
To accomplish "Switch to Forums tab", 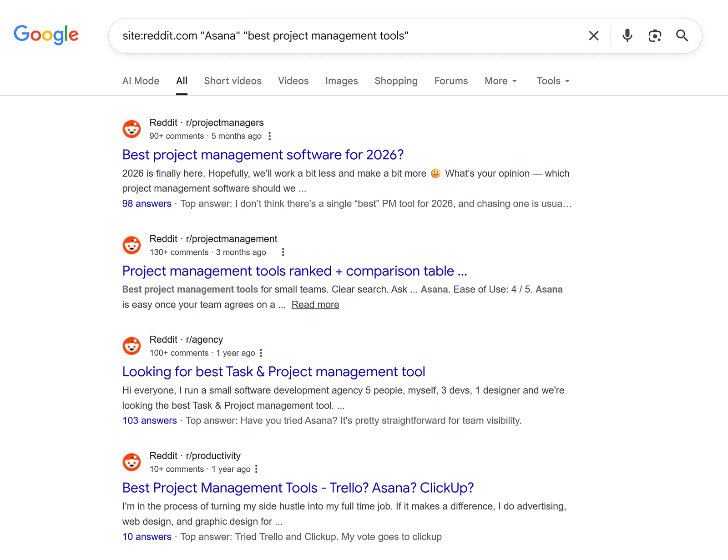I will pos(451,81).
